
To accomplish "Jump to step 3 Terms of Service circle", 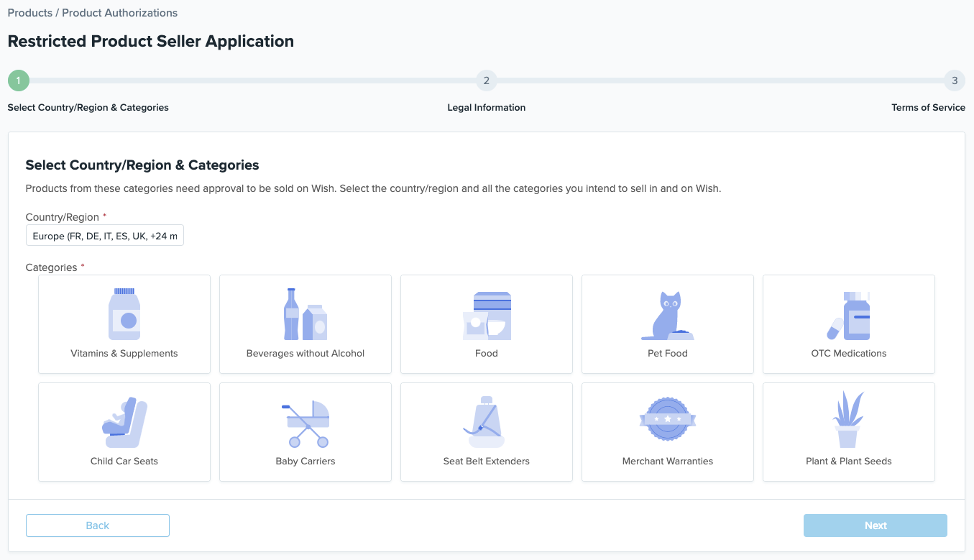I will click(x=954, y=81).
